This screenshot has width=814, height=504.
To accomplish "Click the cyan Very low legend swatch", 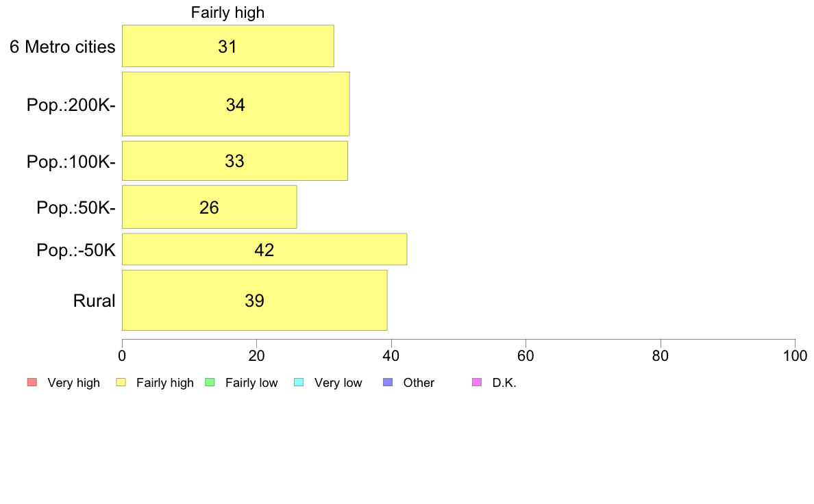I will tap(299, 383).
